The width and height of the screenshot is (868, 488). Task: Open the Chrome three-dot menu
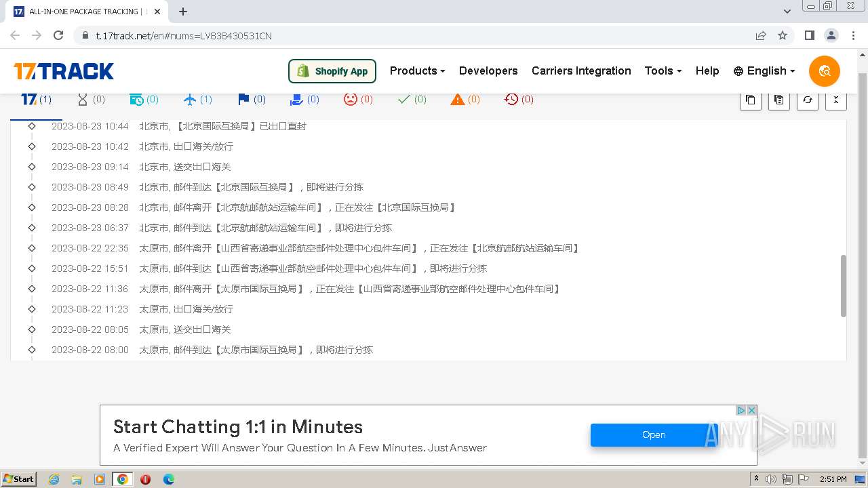coord(852,35)
